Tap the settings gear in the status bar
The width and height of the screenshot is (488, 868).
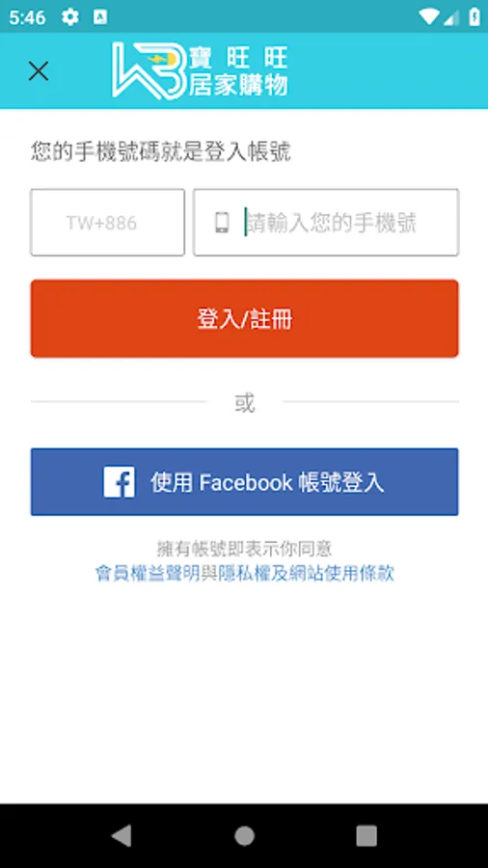[x=69, y=17]
